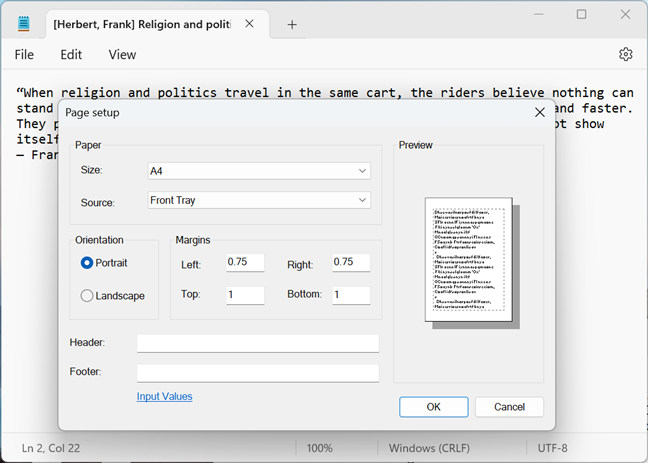The image size is (648, 463).
Task: Minimize the Notepad window
Action: click(x=537, y=14)
